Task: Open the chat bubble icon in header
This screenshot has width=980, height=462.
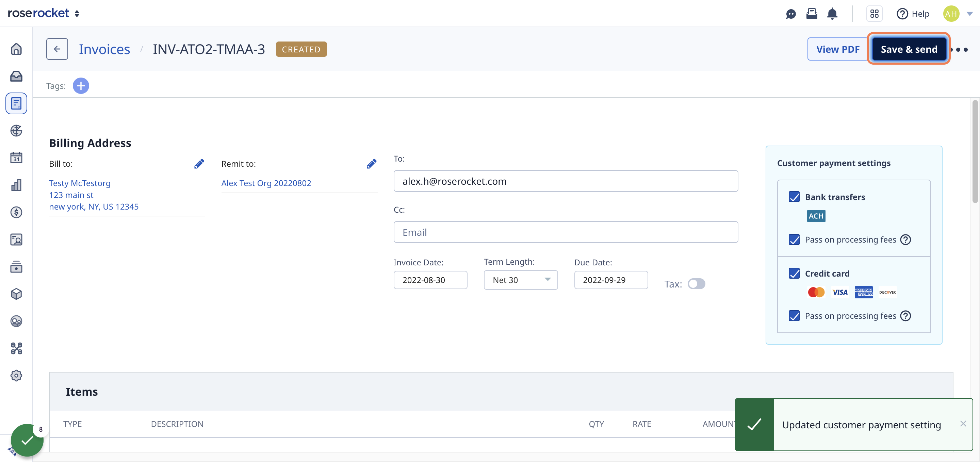Action: tap(791, 14)
